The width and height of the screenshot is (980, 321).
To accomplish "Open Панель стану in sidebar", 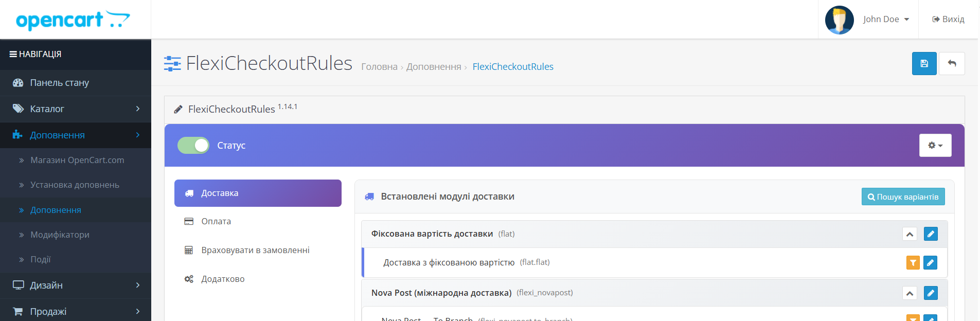I will [x=76, y=83].
